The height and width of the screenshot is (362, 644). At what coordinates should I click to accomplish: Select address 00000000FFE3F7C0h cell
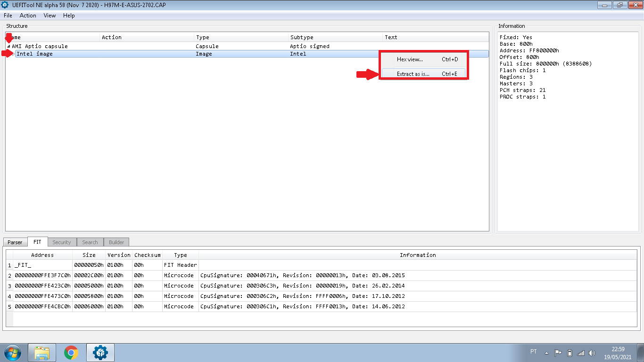pyautogui.click(x=42, y=275)
